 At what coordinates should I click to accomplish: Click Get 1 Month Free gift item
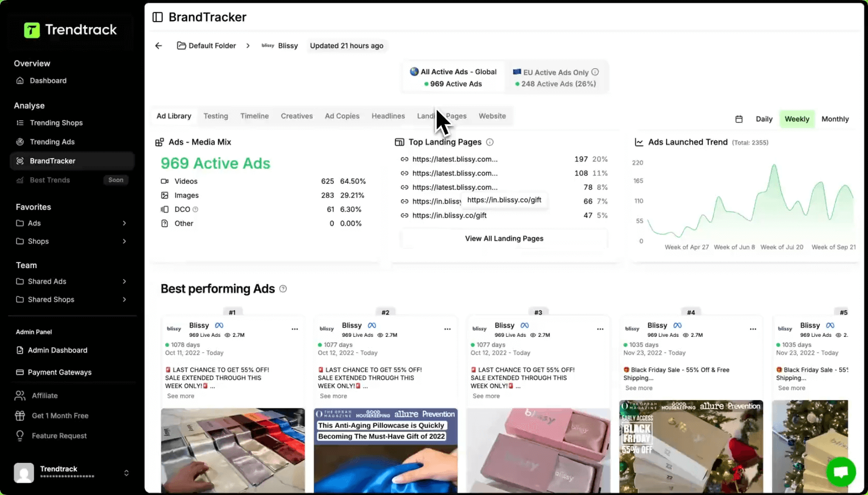pos(60,416)
